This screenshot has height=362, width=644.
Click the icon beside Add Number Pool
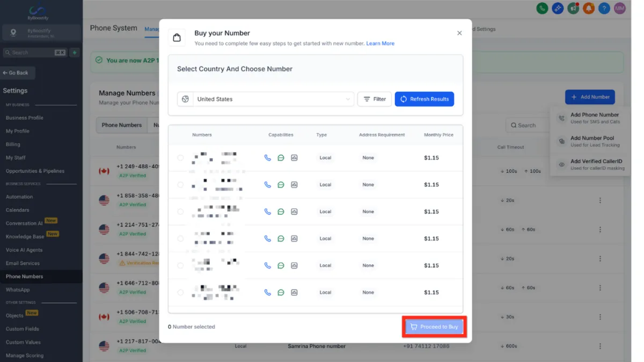coord(561,141)
